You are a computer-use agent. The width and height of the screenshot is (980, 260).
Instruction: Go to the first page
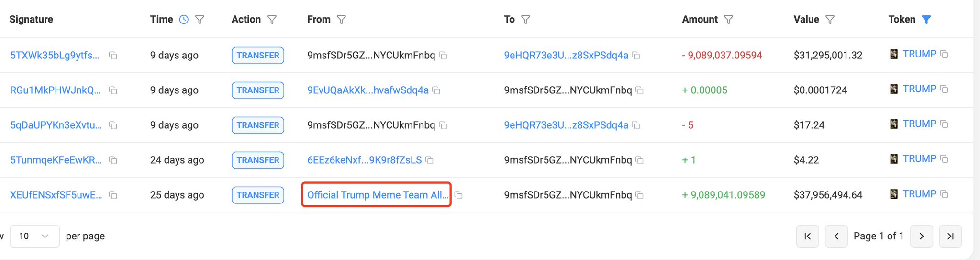807,236
